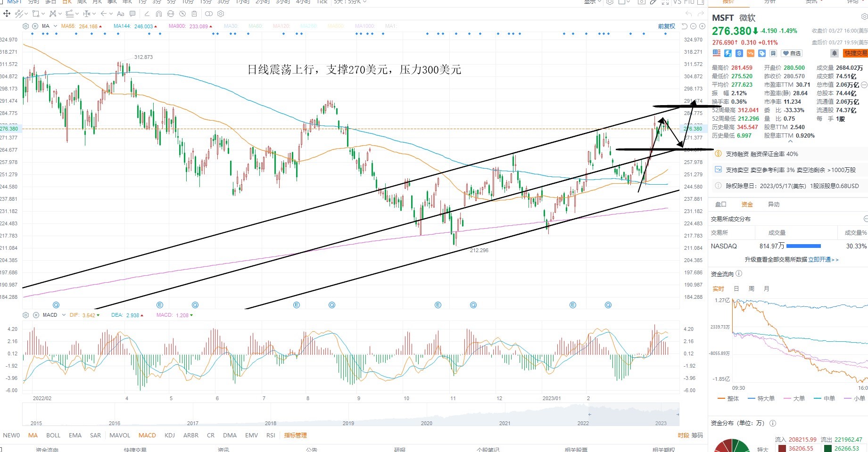The height and width of the screenshot is (452, 868).
Task: Toggle the DEA line in MACD
Action: 127,315
